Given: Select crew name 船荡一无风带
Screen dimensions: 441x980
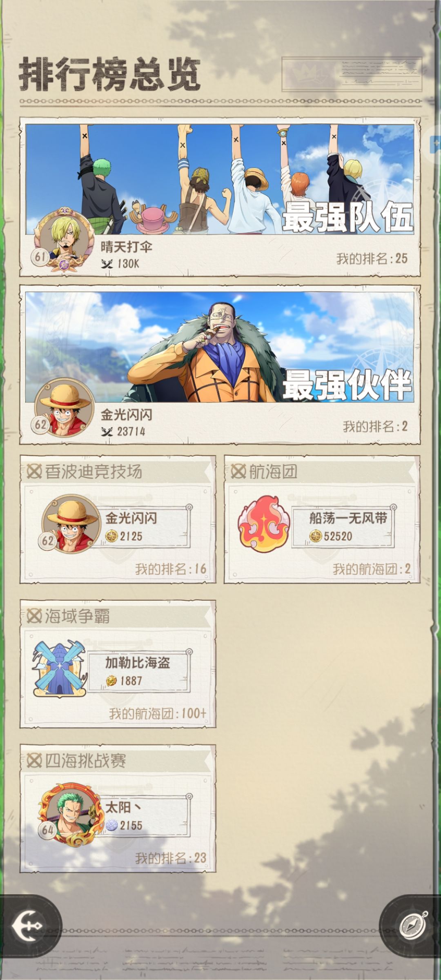Looking at the screenshot, I should coord(348,518).
